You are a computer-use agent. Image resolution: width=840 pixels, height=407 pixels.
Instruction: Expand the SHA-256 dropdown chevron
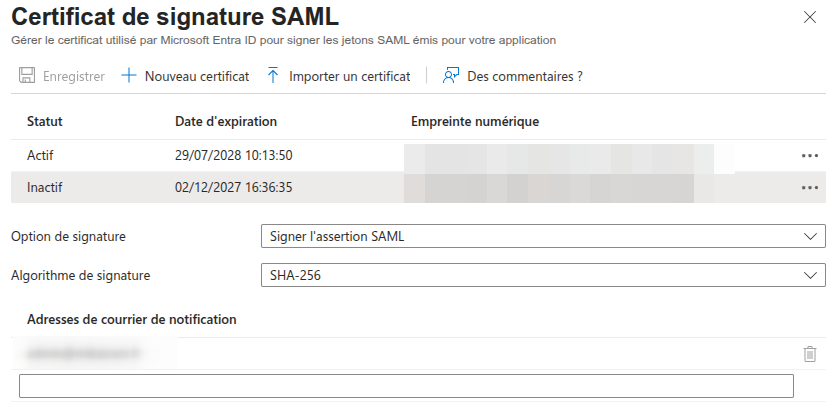[x=809, y=275]
